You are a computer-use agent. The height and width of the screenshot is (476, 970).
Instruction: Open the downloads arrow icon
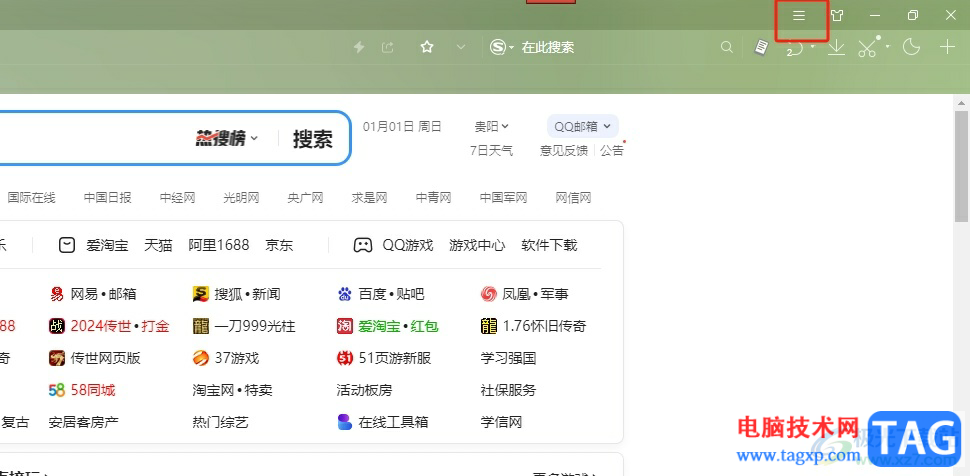836,47
